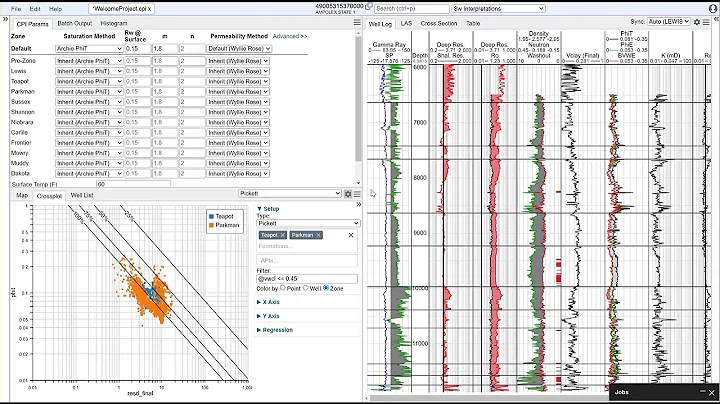Click the Surface Temp input field
The image size is (720, 404).
(x=133, y=184)
